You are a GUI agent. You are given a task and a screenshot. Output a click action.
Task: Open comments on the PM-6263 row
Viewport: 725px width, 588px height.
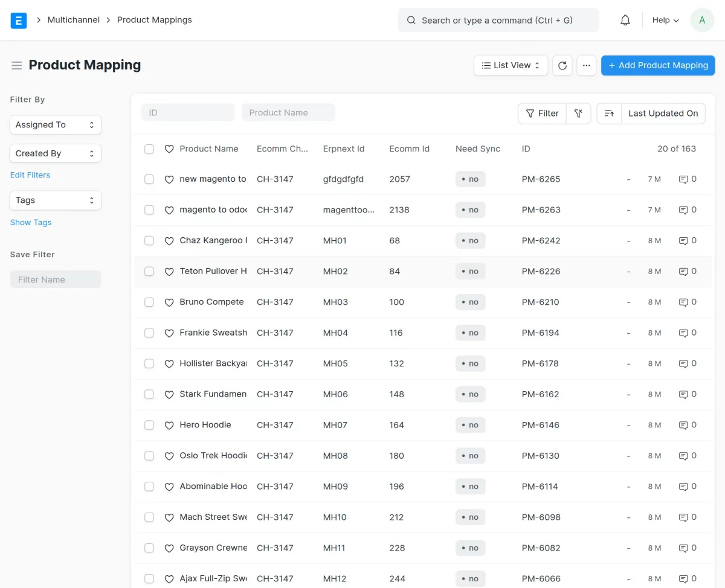coord(688,210)
